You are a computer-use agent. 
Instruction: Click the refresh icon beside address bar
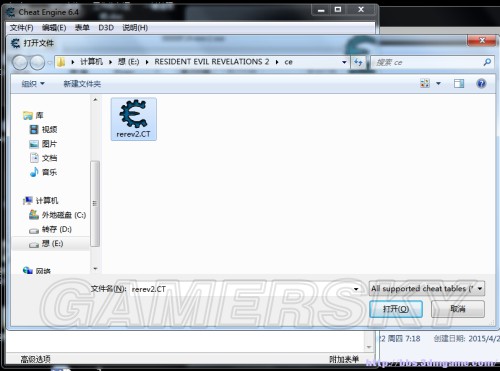coord(358,62)
